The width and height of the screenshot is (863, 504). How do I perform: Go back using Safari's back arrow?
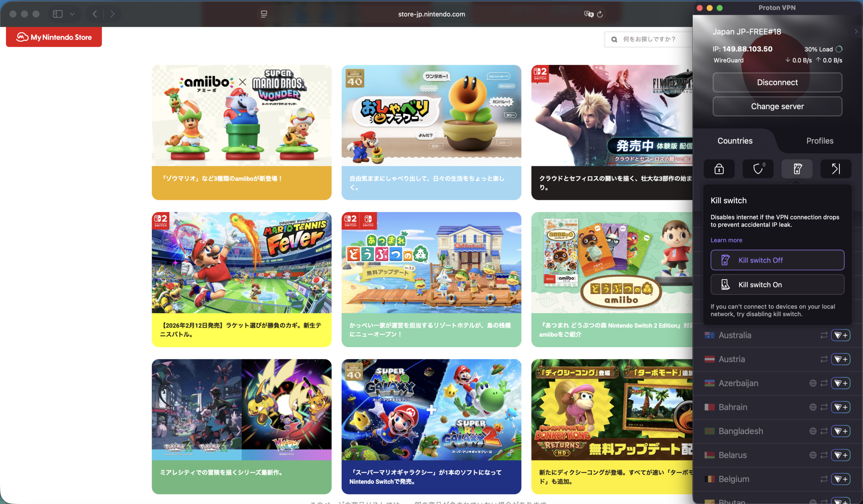tap(95, 14)
